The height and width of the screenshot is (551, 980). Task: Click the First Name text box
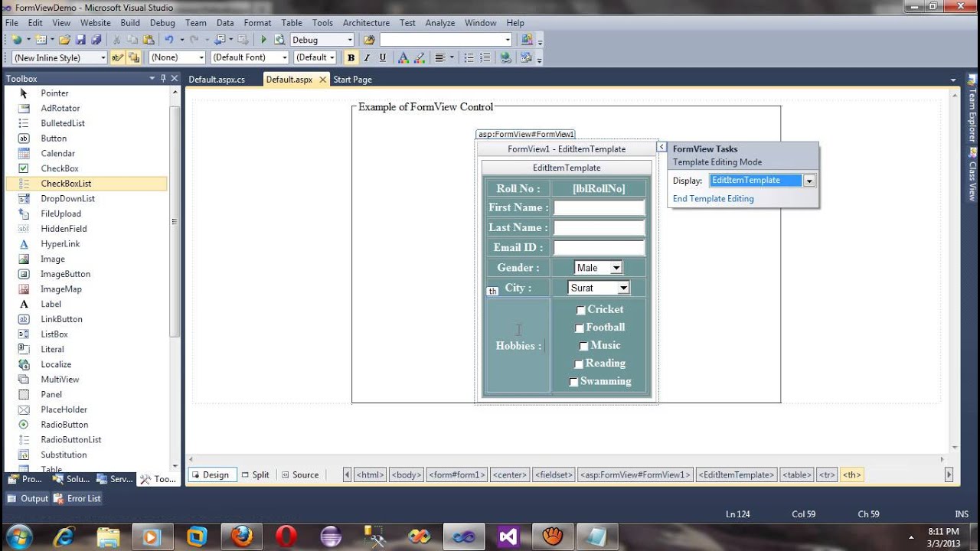pyautogui.click(x=599, y=207)
